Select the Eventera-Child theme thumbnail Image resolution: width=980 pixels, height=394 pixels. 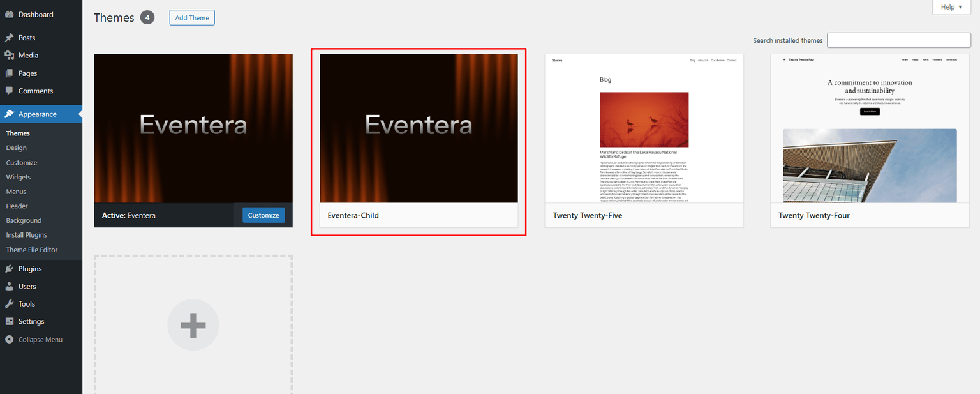(x=419, y=128)
